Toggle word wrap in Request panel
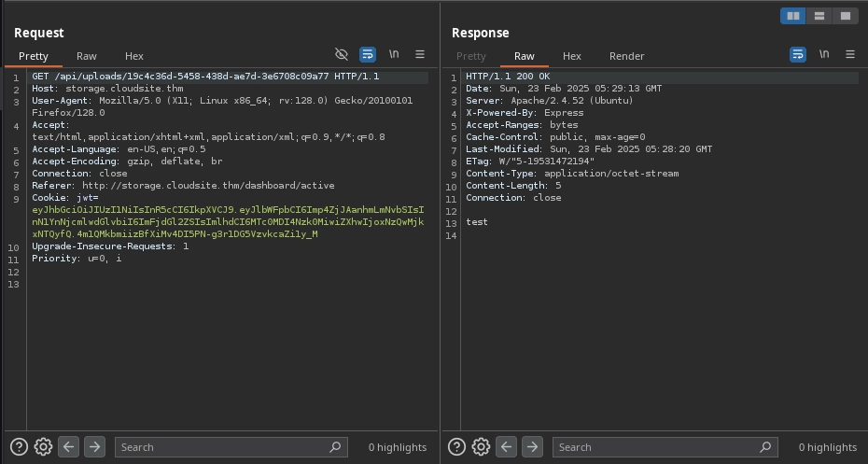Viewport: 868px width, 464px height. tap(368, 55)
